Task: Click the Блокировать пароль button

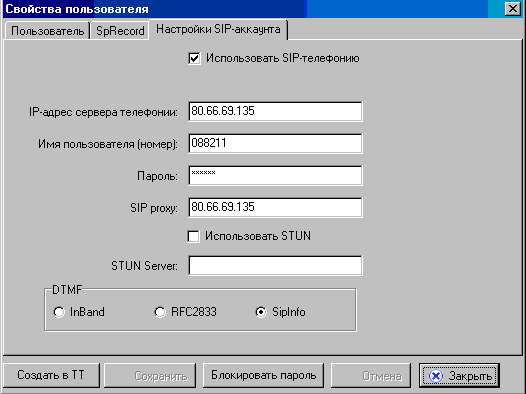Action: pyautogui.click(x=263, y=375)
